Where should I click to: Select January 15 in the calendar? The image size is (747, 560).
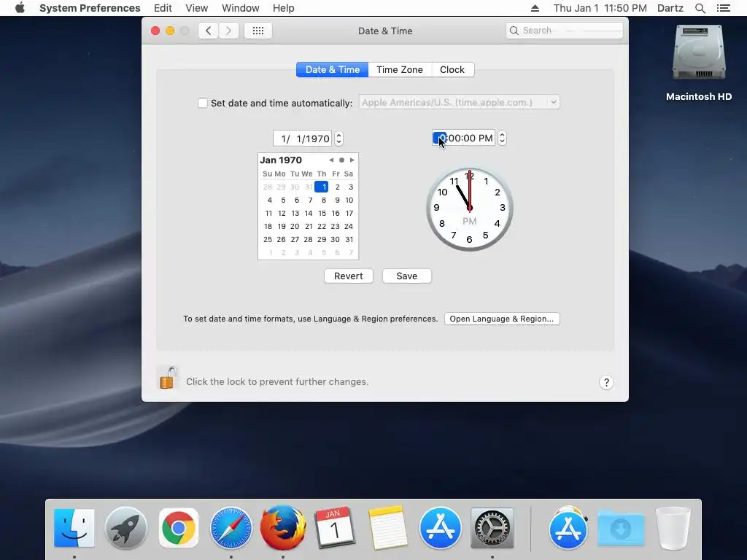tap(322, 214)
